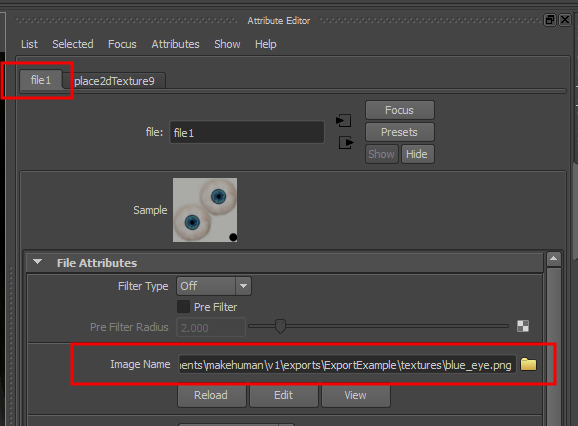Viewport: 578px width, 426px height.
Task: Click the Presets button
Action: 400,132
